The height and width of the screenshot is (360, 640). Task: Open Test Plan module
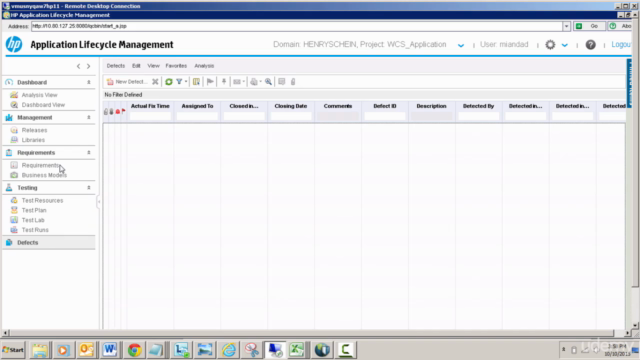(x=34, y=210)
